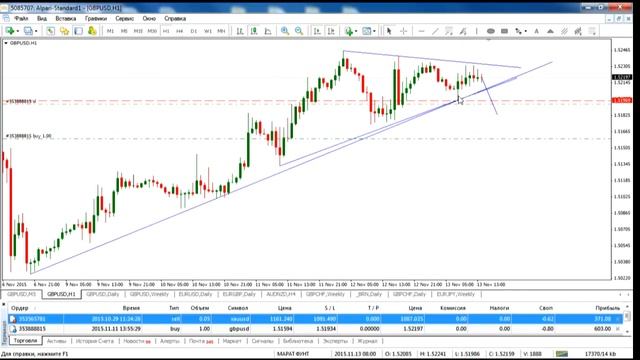640x360 pixels.
Task: Open the Сервис menu
Action: click(x=124, y=19)
